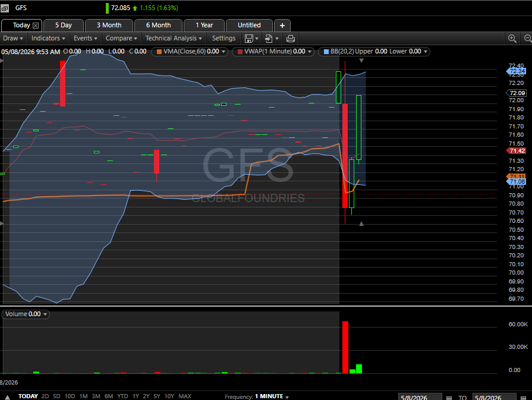The height and width of the screenshot is (400, 532).
Task: Zoom in with the magnifier plus icon
Action: 512,39
